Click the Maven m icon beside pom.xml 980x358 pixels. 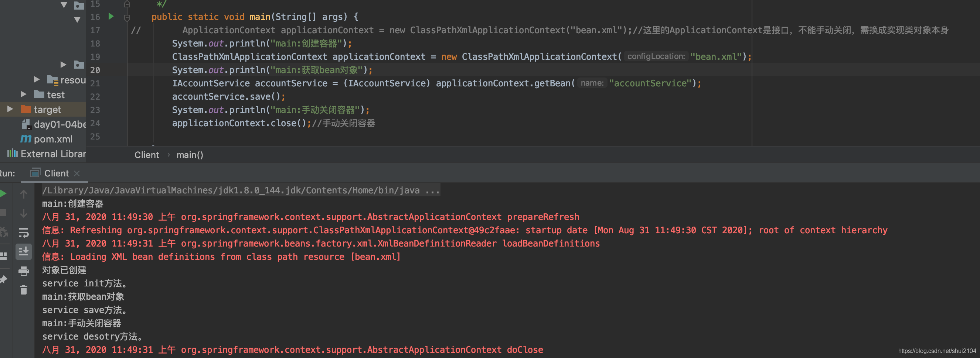tap(25, 139)
